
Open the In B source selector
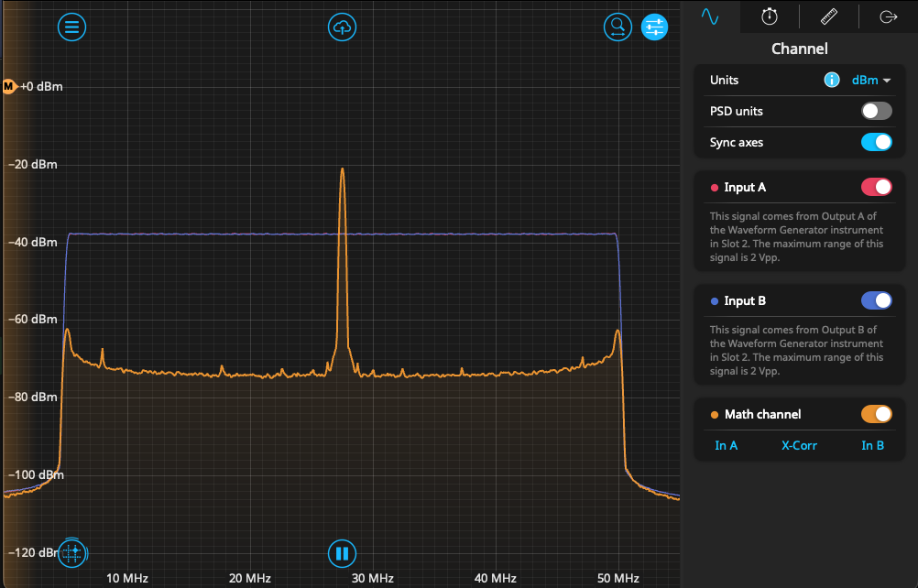[x=872, y=446]
